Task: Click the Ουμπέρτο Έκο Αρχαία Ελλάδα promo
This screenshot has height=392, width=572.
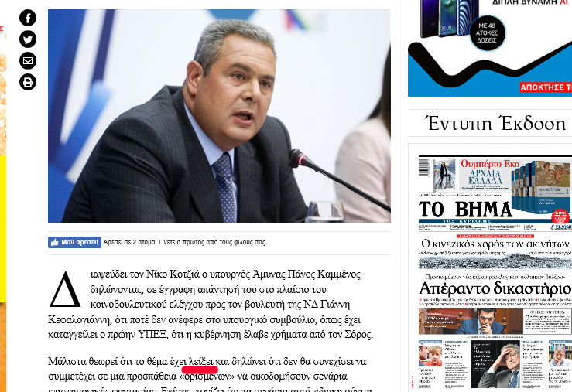Action: (x=490, y=172)
